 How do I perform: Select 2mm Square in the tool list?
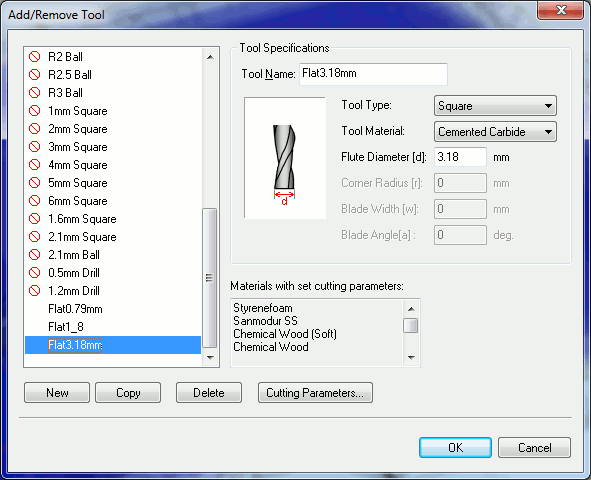[x=78, y=129]
